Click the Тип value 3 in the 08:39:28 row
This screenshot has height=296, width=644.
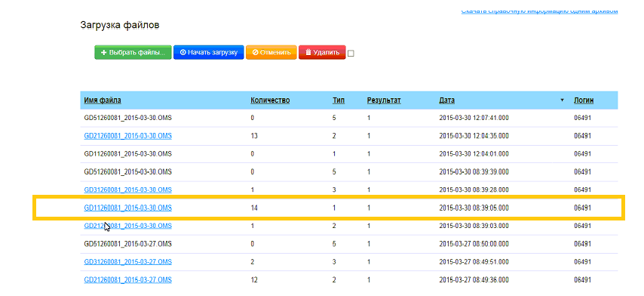coord(334,190)
